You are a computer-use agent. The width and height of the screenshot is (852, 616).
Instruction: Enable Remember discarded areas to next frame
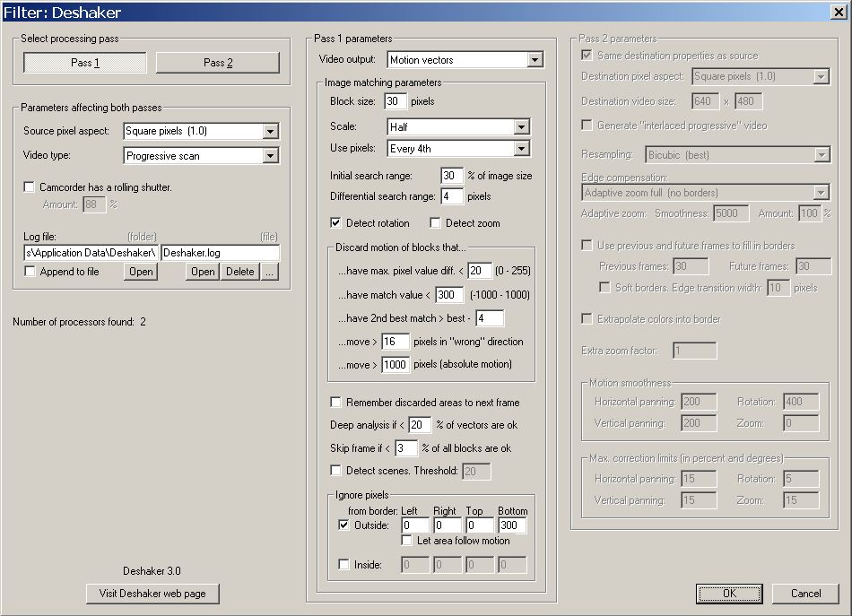pos(335,402)
